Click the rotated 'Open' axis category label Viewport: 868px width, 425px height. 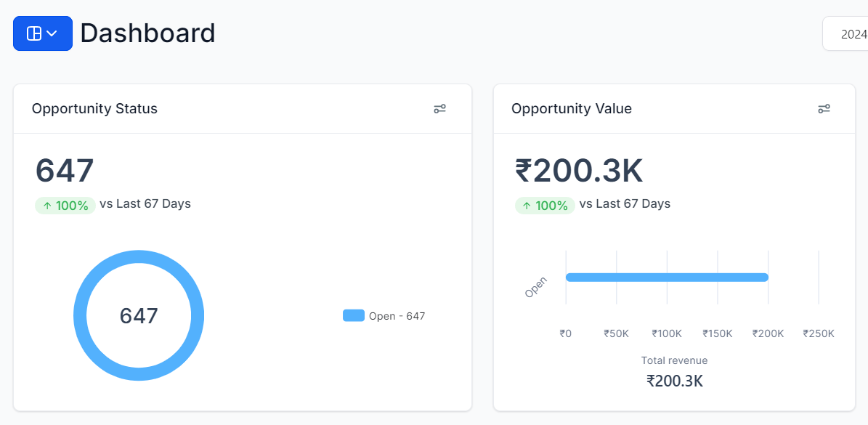[x=536, y=287]
